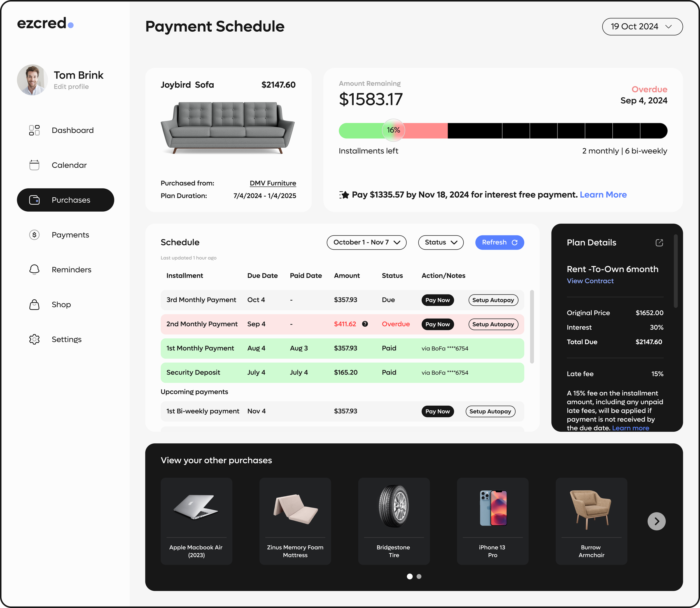The image size is (700, 608).
Task: Open the 19 Oct 2024 date dropdown
Action: pyautogui.click(x=642, y=27)
